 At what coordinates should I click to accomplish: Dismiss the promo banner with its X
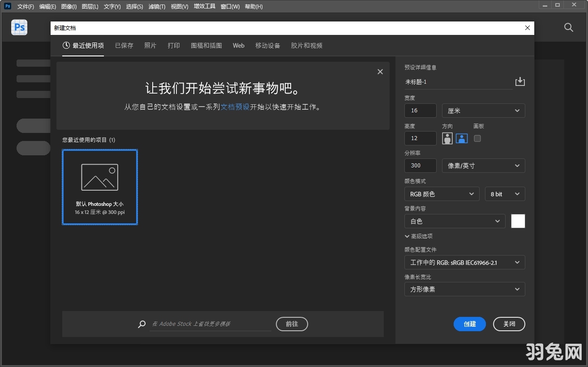[x=380, y=72]
